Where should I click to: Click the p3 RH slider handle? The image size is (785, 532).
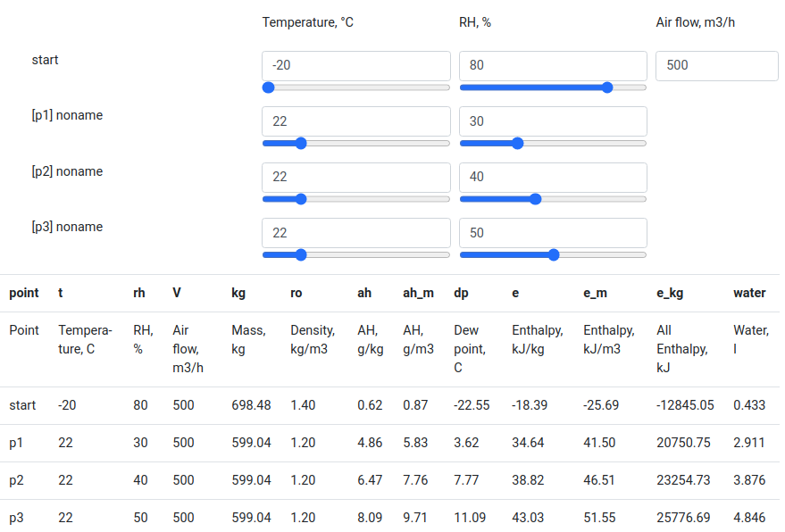coord(554,254)
